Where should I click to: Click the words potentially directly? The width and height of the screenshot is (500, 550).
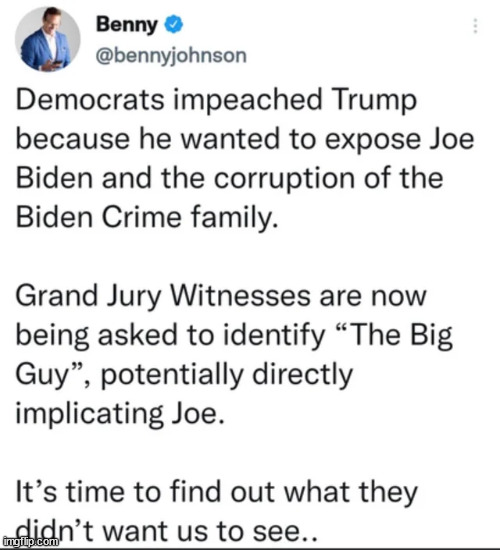[227, 375]
